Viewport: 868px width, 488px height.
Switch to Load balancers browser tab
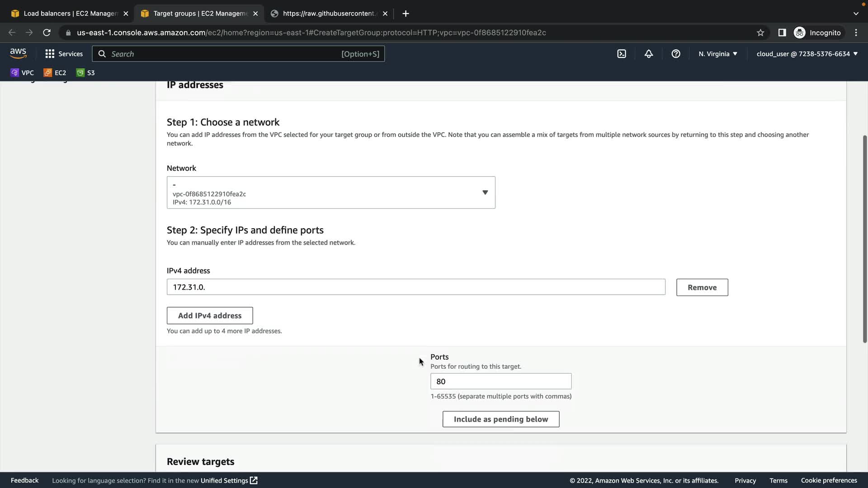tap(70, 14)
